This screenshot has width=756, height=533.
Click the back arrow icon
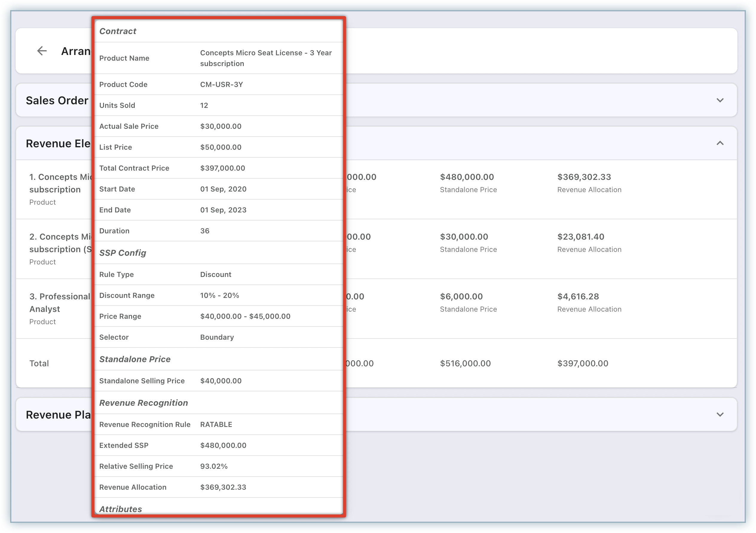click(42, 51)
